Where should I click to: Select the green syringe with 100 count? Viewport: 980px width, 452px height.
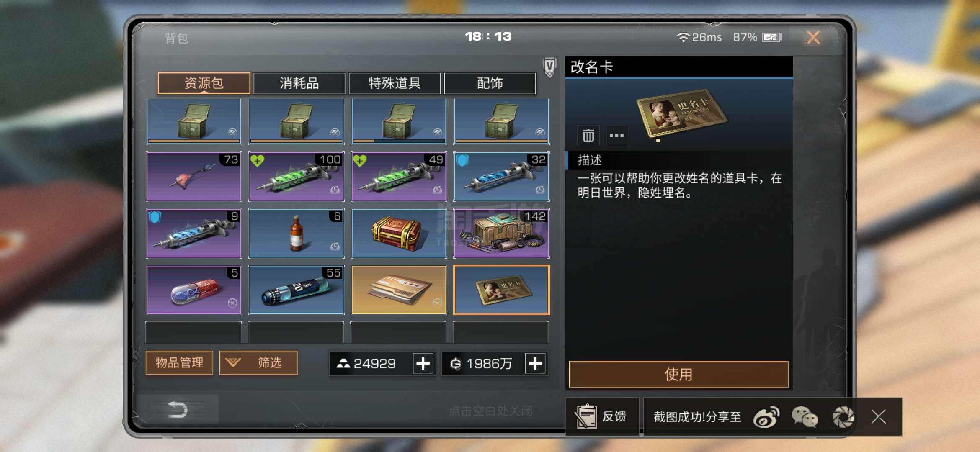coord(297,176)
